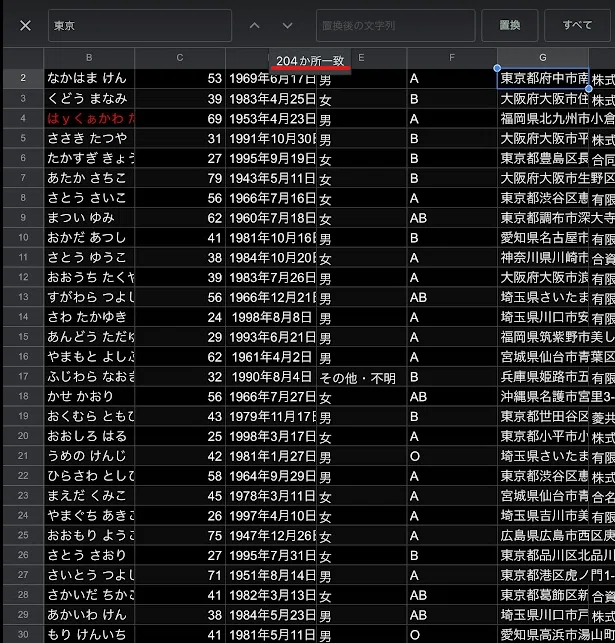The height and width of the screenshot is (643, 615).
Task: Select column G header
Action: [x=543, y=58]
